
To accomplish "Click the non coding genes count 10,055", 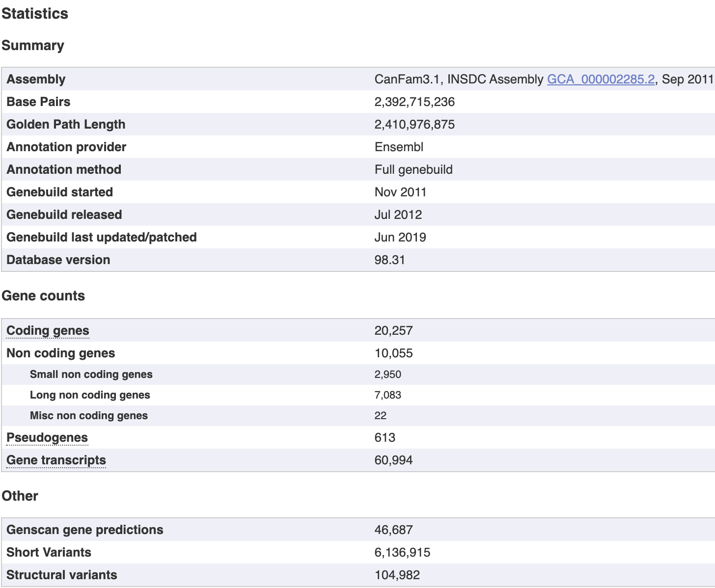I will click(393, 353).
